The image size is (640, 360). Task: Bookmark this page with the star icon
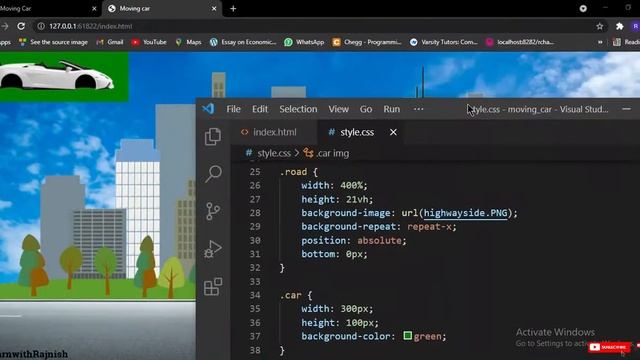tap(600, 26)
